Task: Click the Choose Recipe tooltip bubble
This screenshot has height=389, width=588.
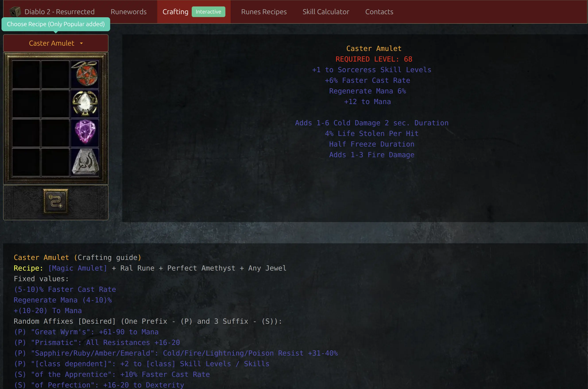Action: [56, 24]
